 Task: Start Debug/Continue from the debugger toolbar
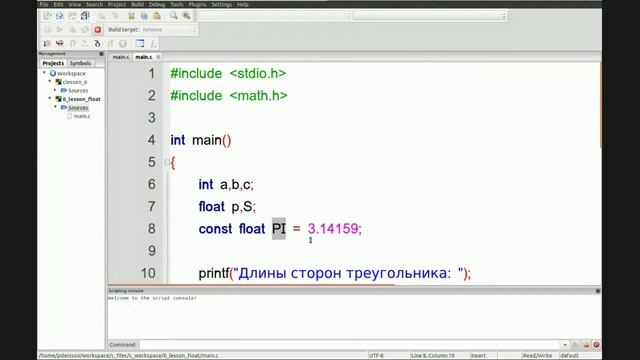[x=47, y=43]
